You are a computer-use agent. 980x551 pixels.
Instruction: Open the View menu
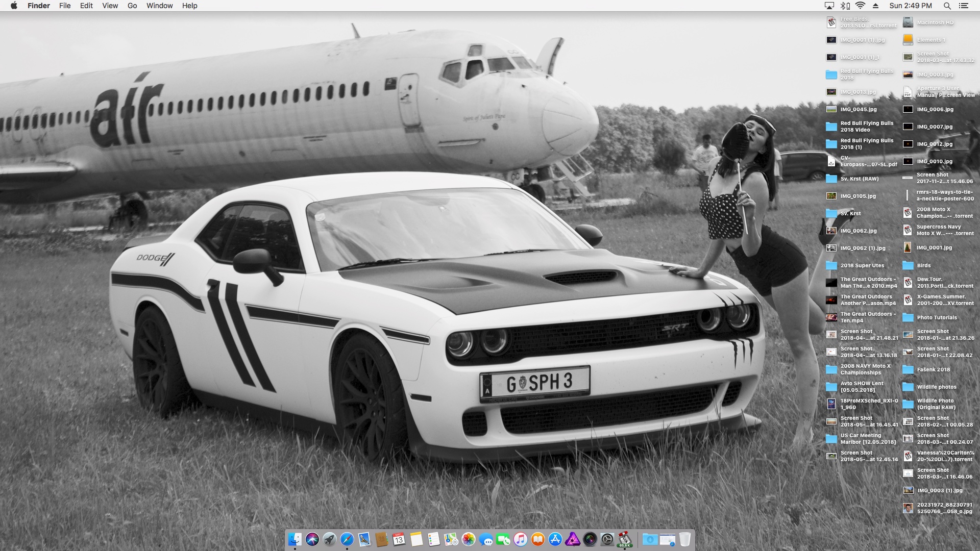110,6
